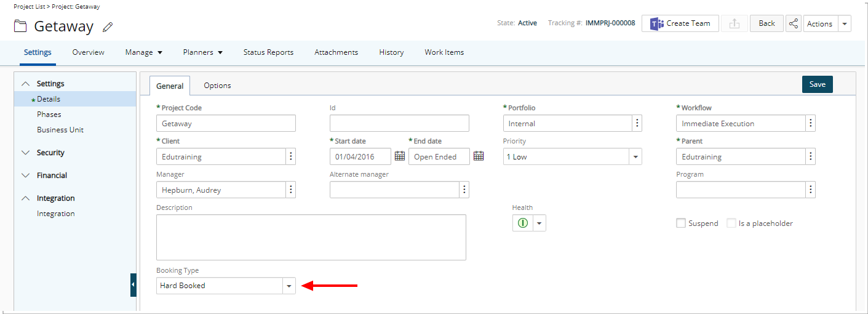Viewport: 868px width, 314px height.
Task: Click the Microsoft Teams icon in Create Team
Action: click(x=656, y=23)
